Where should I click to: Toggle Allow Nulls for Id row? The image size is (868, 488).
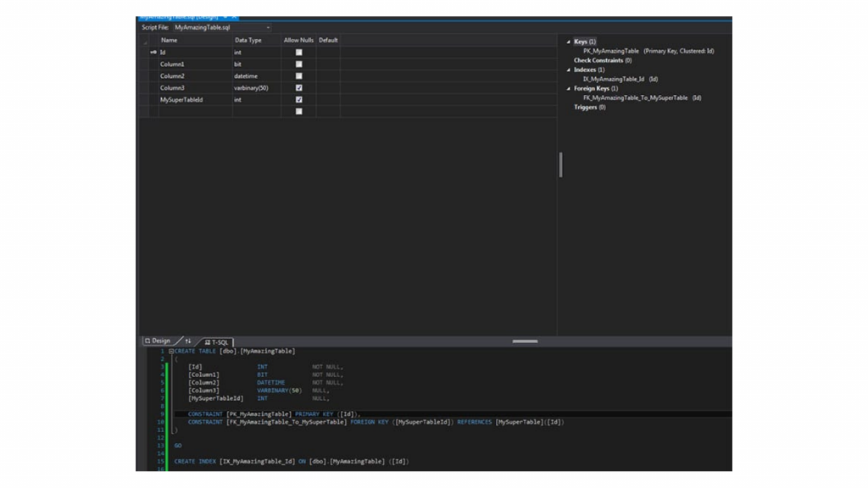[x=299, y=52]
